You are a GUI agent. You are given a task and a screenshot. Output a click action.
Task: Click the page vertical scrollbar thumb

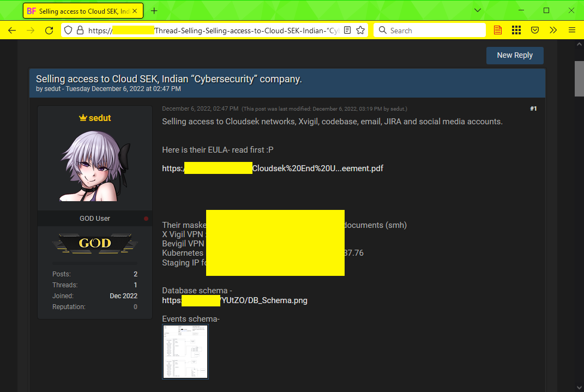[x=579, y=79]
